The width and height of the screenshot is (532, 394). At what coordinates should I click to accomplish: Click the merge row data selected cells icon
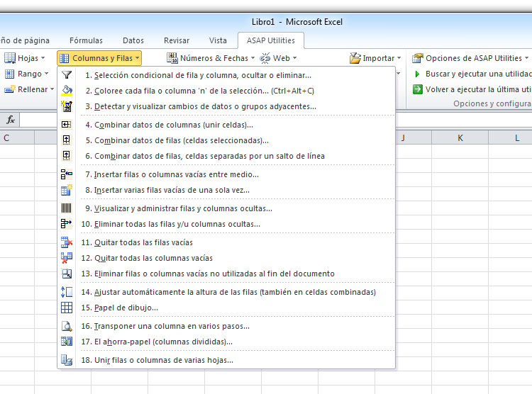pos(67,140)
